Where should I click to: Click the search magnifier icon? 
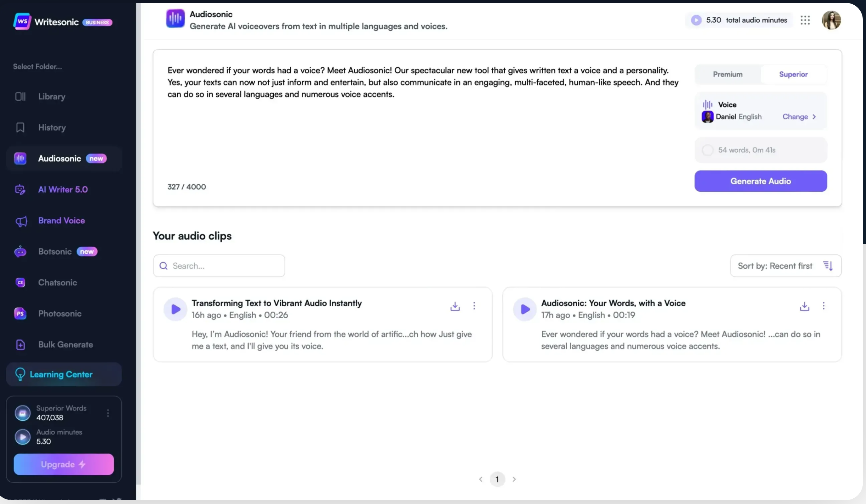163,266
